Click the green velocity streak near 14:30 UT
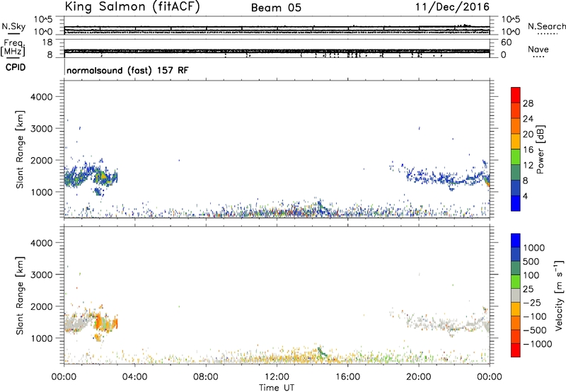 321,352
